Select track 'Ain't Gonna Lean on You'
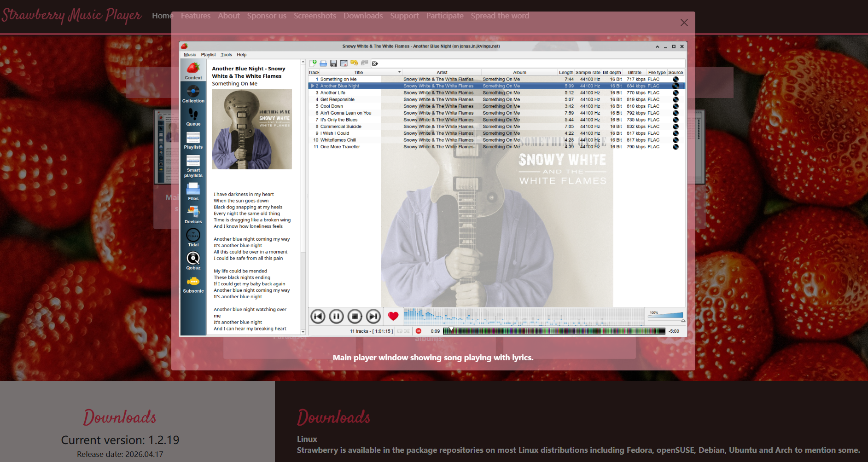 (497, 113)
